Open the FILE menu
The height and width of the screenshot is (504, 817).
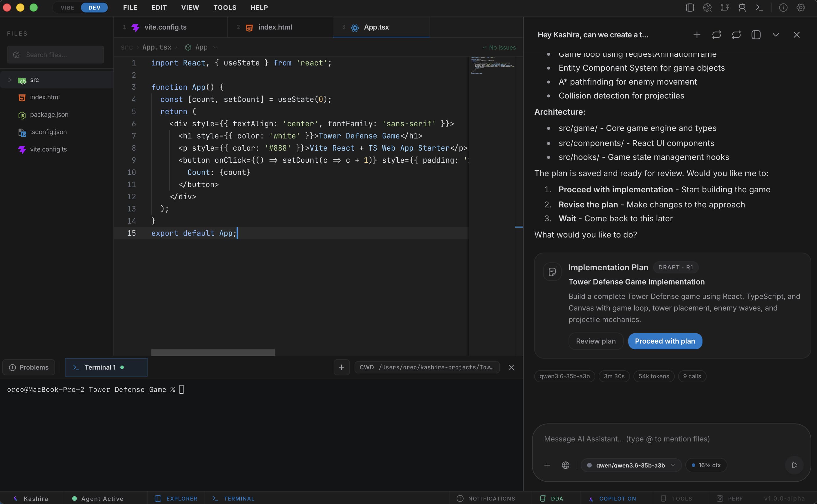(130, 7)
